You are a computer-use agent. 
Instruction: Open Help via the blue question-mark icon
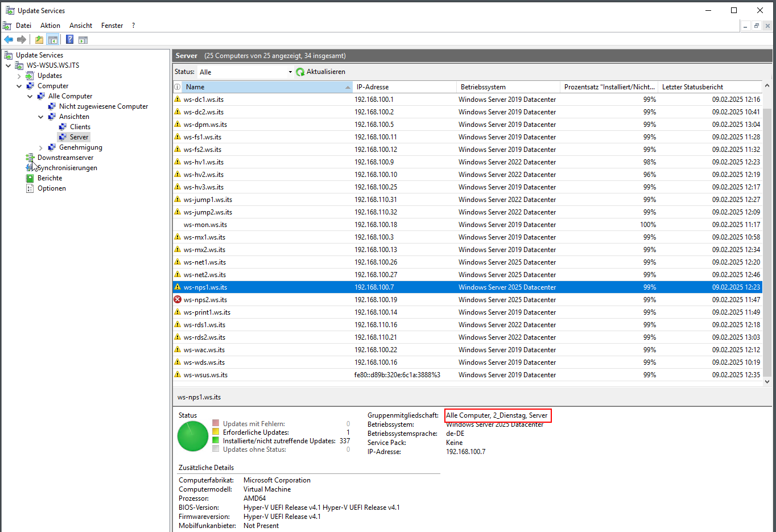69,40
